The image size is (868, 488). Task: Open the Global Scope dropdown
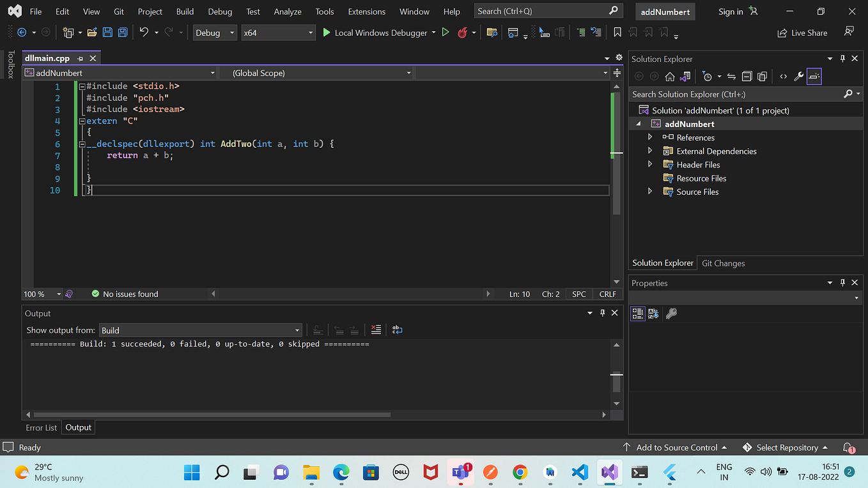(316, 73)
